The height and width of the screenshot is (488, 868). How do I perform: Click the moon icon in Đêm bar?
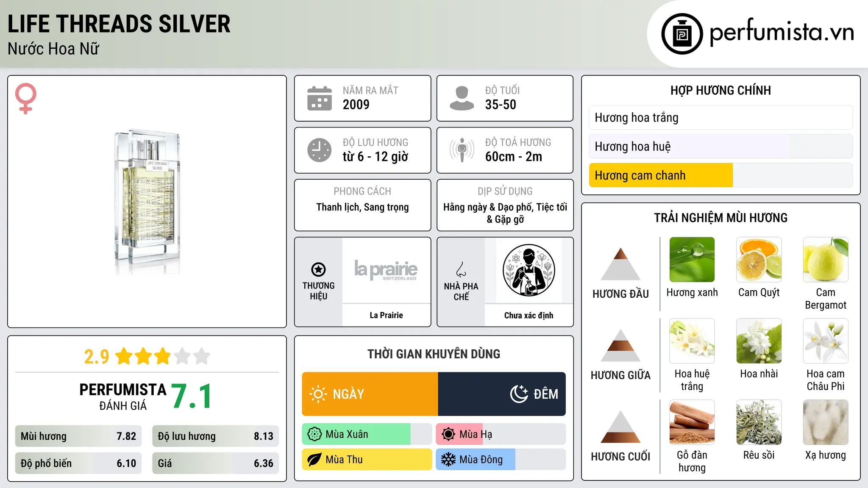(x=519, y=394)
